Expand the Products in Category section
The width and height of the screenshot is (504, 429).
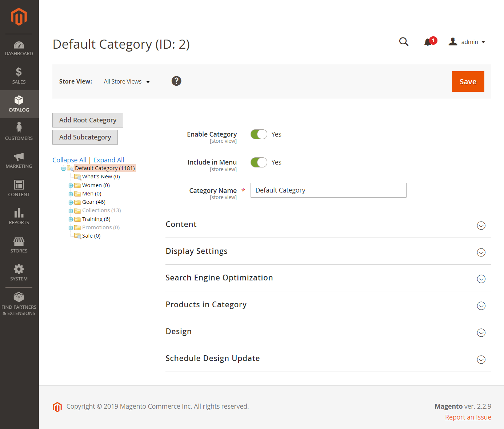click(x=328, y=305)
